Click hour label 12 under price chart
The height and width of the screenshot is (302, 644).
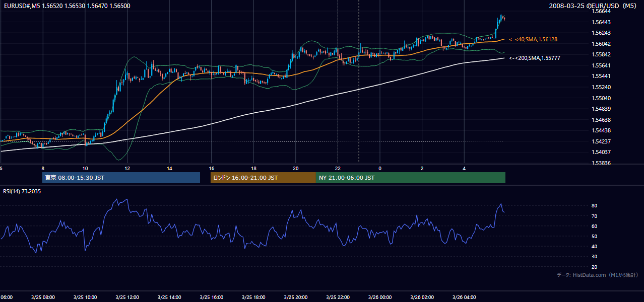(x=127, y=168)
